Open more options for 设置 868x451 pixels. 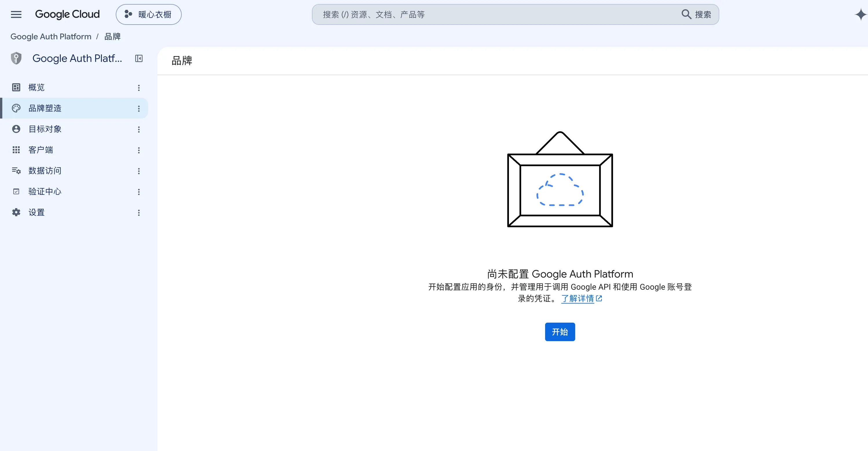(139, 213)
